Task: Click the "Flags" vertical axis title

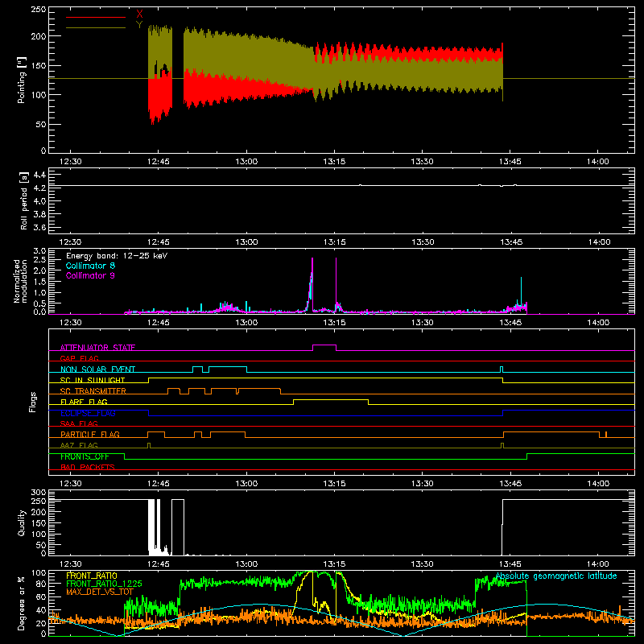Action: click(x=33, y=402)
